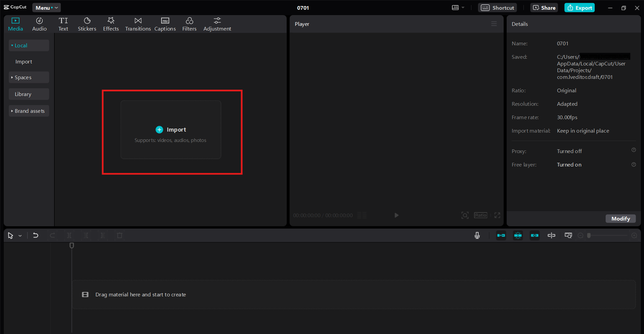644x334 pixels.
Task: Open the Player panel menu icon
Action: point(494,24)
